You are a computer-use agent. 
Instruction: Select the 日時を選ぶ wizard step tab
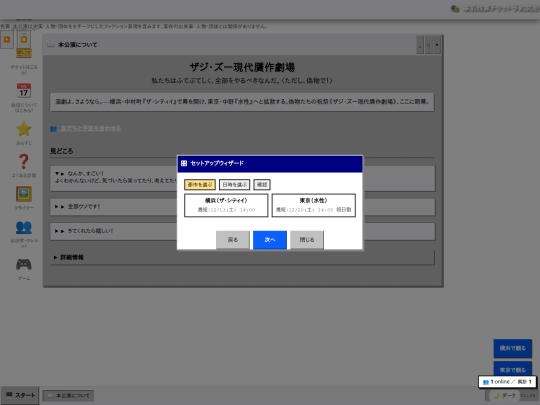tap(235, 185)
